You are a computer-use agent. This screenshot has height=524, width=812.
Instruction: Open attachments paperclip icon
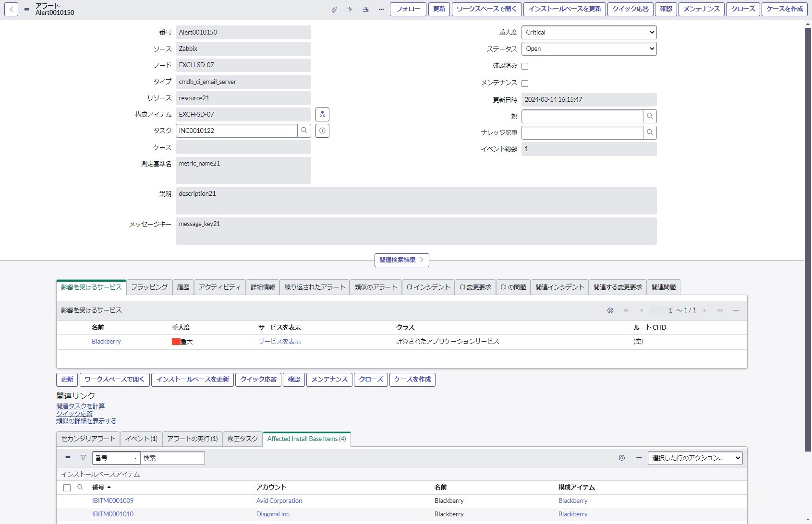pos(334,9)
